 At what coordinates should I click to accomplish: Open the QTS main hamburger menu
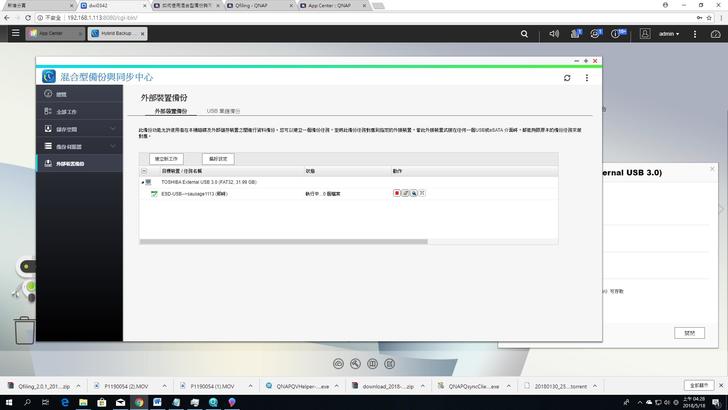(x=15, y=33)
